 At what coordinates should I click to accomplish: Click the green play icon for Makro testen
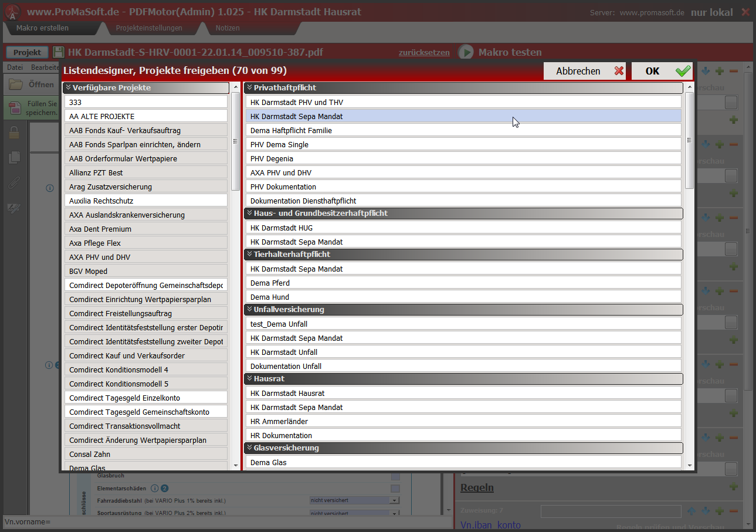point(466,52)
